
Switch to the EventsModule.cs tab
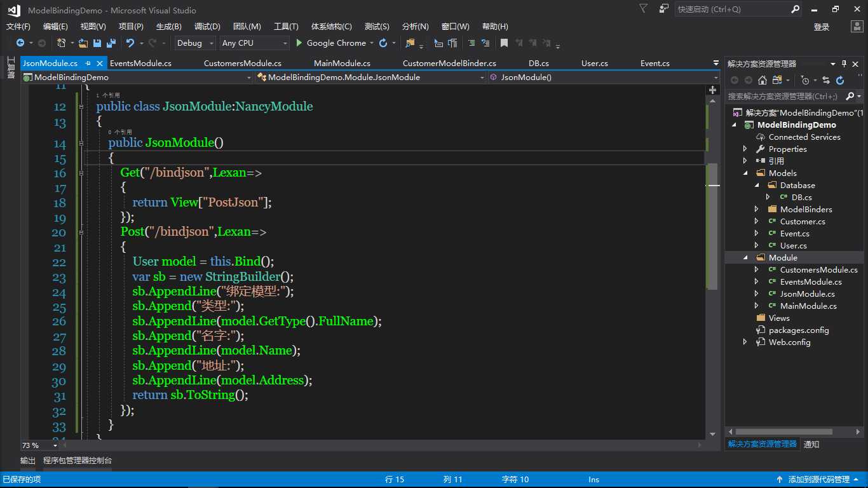[x=140, y=63]
